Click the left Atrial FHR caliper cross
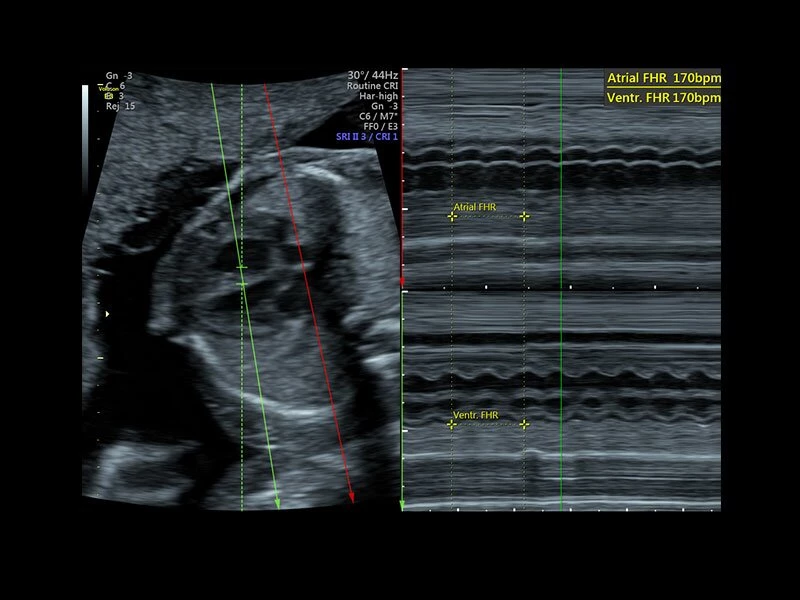 (x=452, y=216)
